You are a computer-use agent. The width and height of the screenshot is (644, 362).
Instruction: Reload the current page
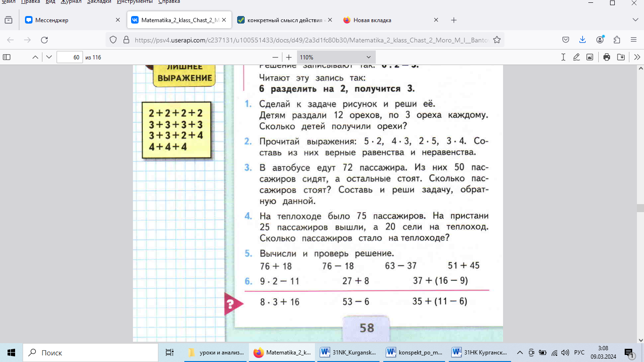(44, 40)
